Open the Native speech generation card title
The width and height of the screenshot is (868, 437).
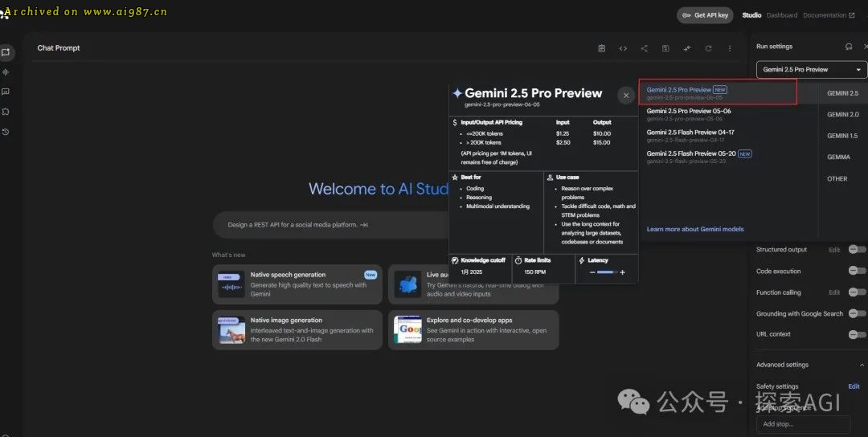(x=288, y=275)
